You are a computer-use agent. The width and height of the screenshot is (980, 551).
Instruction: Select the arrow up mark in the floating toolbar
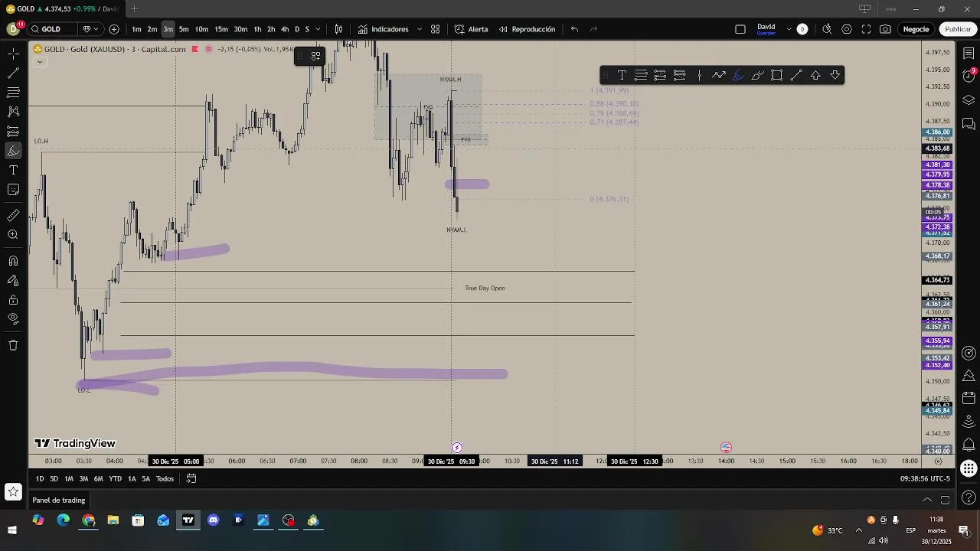(815, 75)
